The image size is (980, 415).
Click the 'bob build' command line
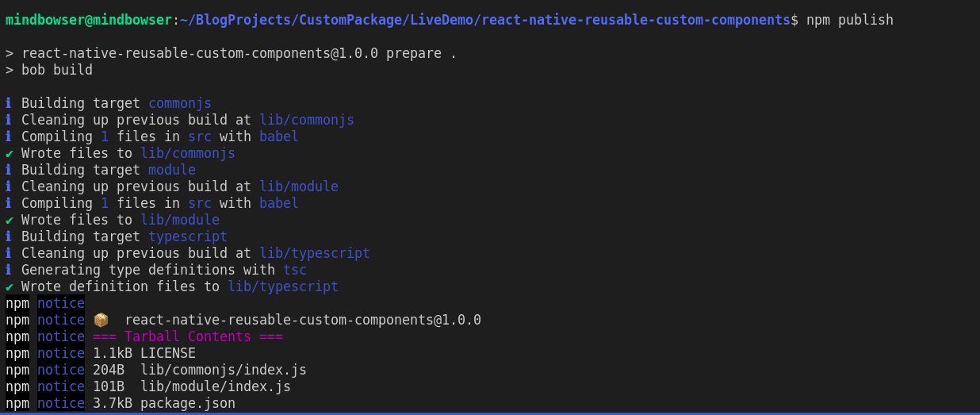[56, 70]
